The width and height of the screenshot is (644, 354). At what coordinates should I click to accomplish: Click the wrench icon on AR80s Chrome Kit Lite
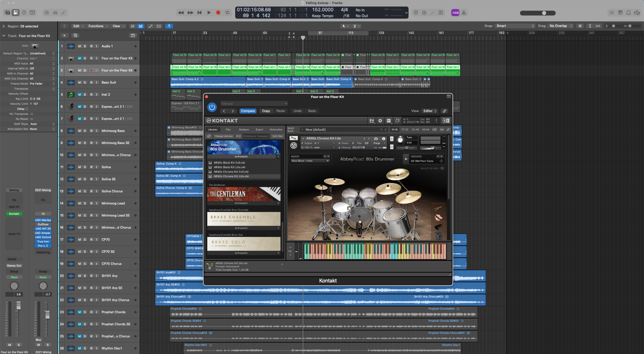pyautogui.click(x=293, y=138)
